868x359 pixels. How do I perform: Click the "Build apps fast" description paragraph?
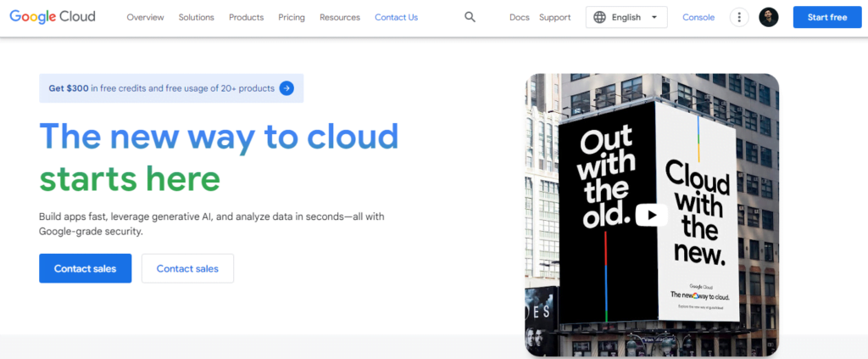coord(211,224)
